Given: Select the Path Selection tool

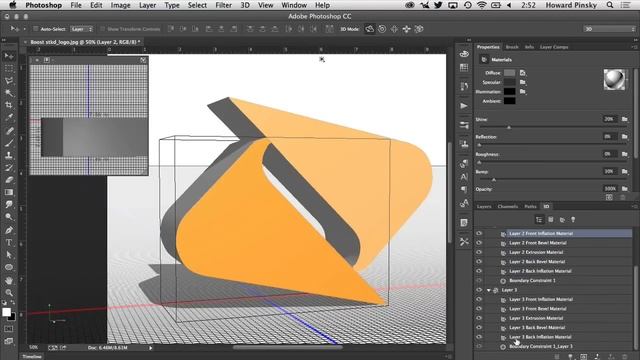Looking at the screenshot, I should click(9, 255).
